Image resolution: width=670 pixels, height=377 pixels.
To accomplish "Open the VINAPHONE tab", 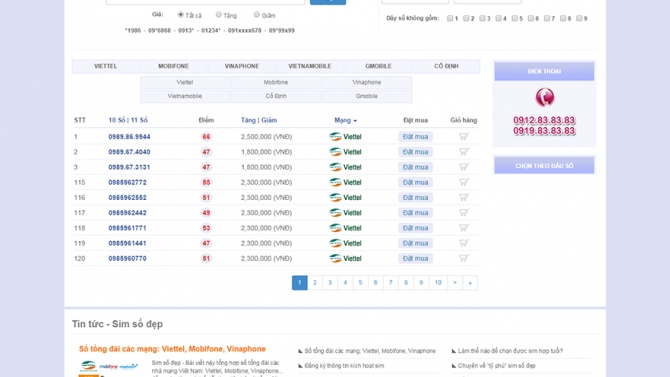I will 242,66.
